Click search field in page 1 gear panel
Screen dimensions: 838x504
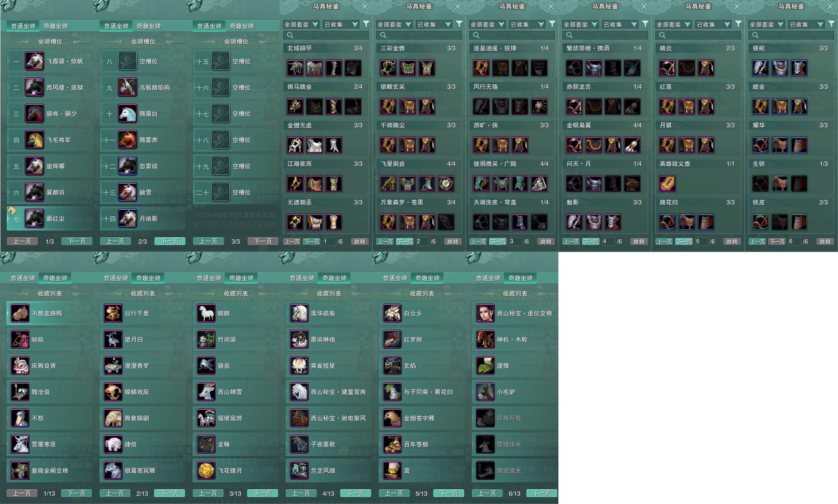tap(326, 35)
